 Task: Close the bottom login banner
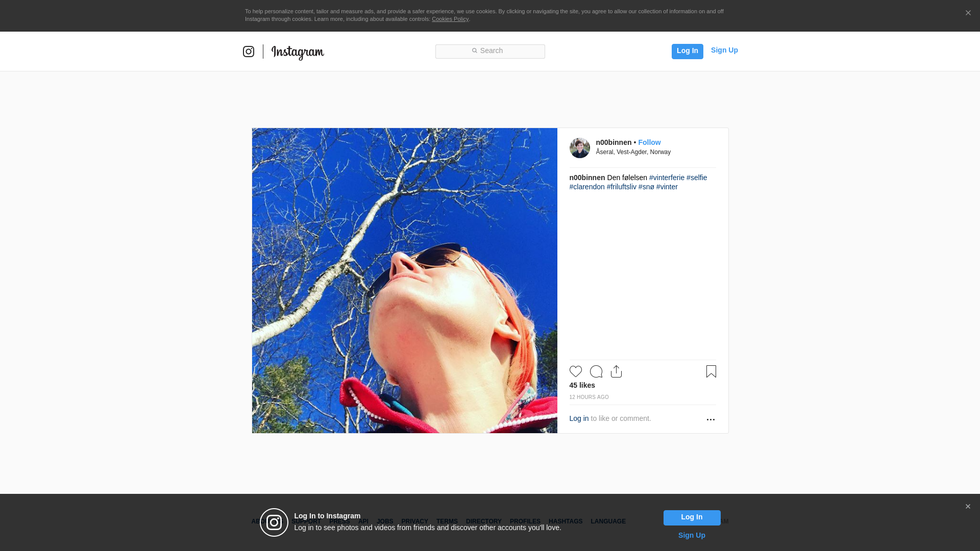tap(968, 507)
